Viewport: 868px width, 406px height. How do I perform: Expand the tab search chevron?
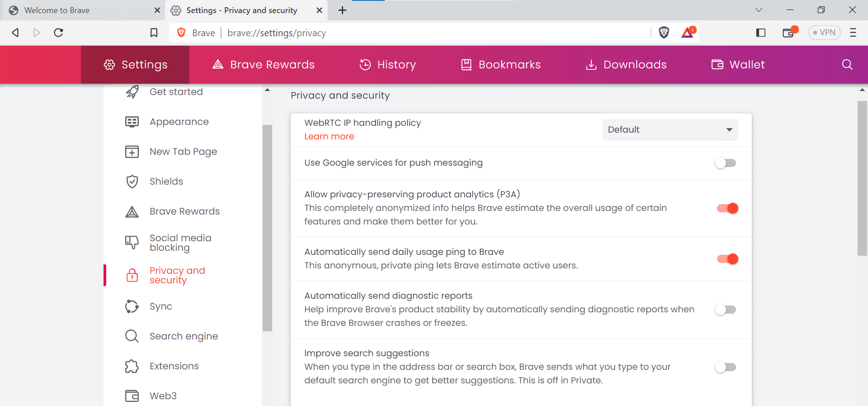pos(759,10)
